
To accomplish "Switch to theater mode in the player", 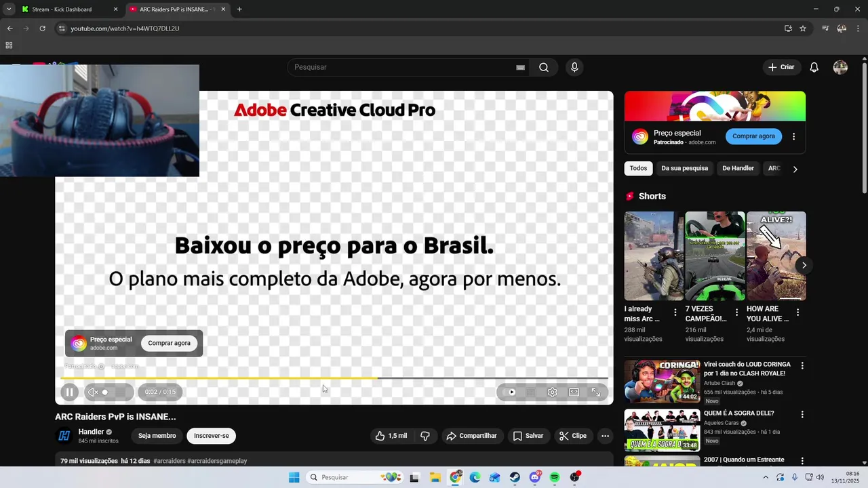I will [574, 392].
